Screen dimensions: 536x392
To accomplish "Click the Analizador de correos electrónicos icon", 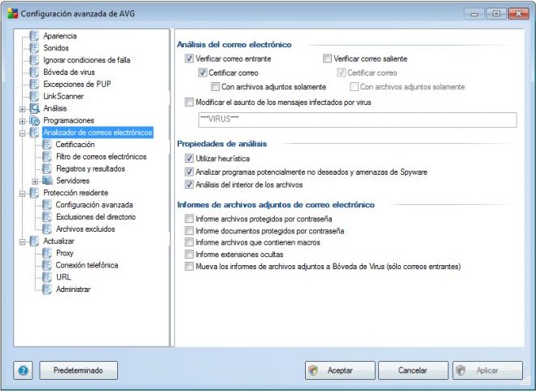I will pos(34,133).
